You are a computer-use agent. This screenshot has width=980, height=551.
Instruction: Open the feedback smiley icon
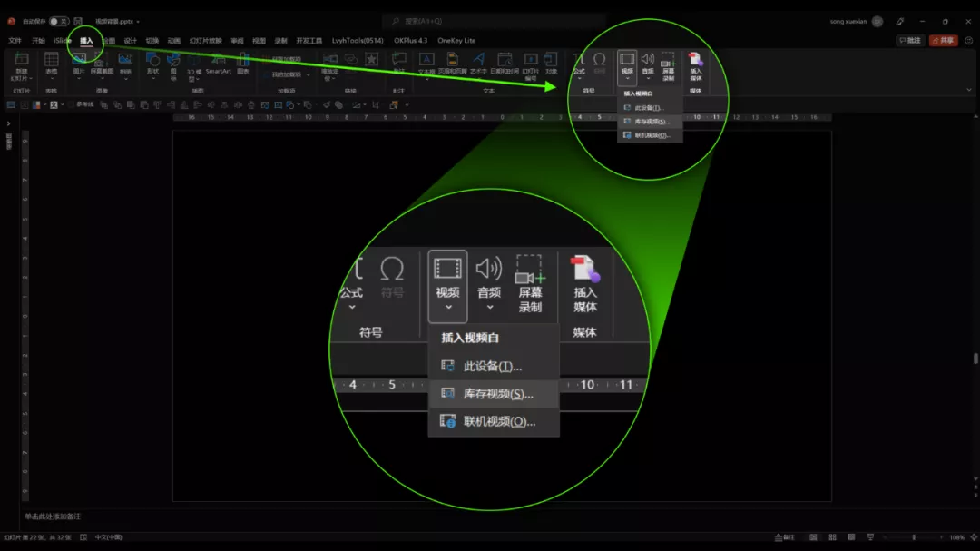click(x=969, y=41)
